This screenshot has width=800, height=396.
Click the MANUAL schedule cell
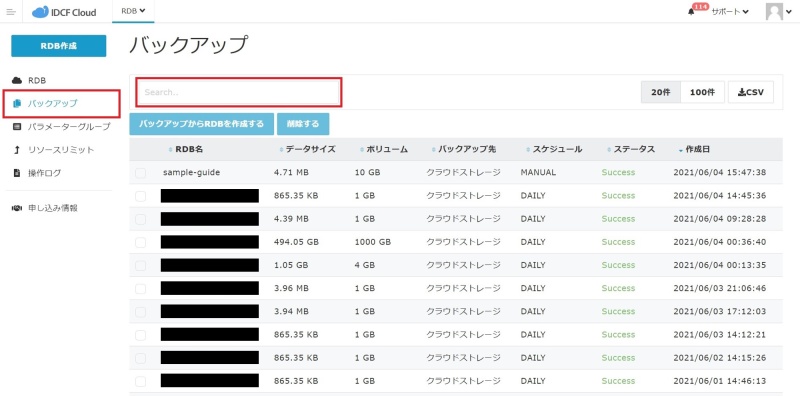(x=538, y=172)
